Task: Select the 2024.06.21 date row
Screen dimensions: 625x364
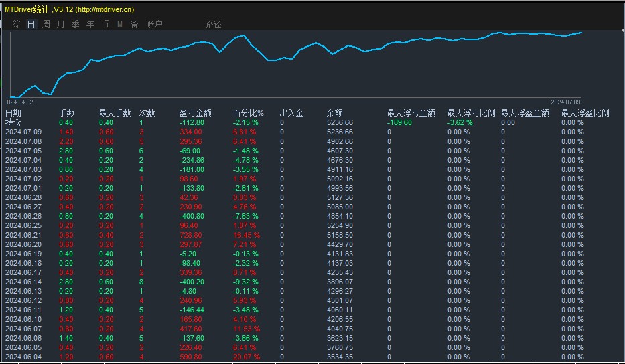Action: [x=23, y=236]
